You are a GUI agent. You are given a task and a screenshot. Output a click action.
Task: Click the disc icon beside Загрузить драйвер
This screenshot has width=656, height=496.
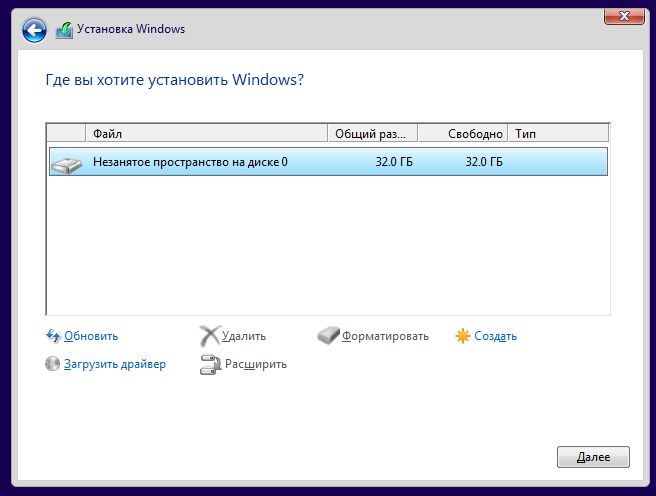click(x=53, y=363)
